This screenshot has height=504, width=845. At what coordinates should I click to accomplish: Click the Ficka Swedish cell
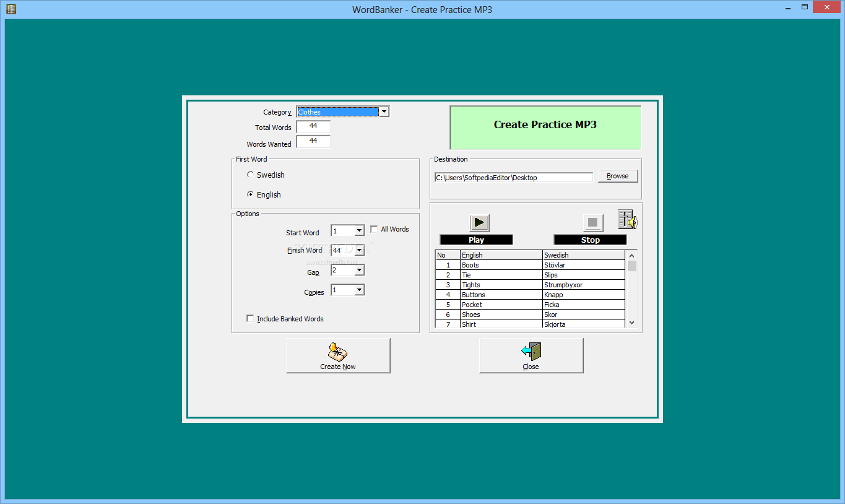click(584, 305)
